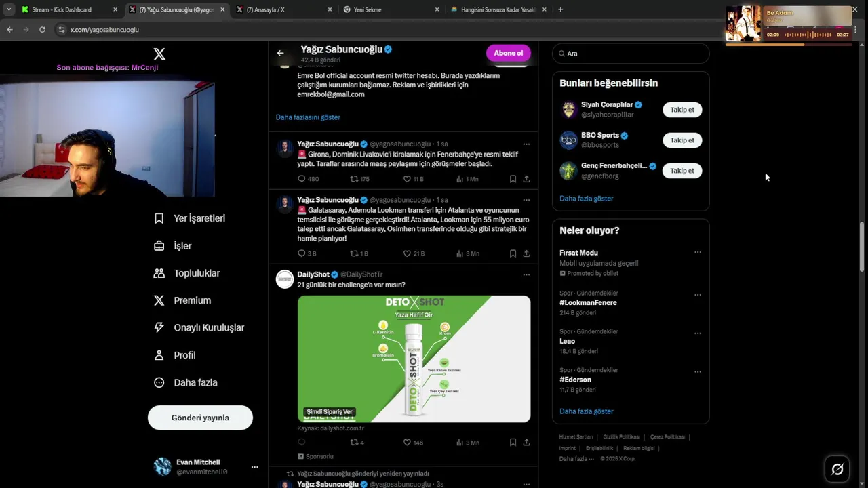Open the DetoxShot ad image
This screenshot has height=488, width=868.
(414, 359)
